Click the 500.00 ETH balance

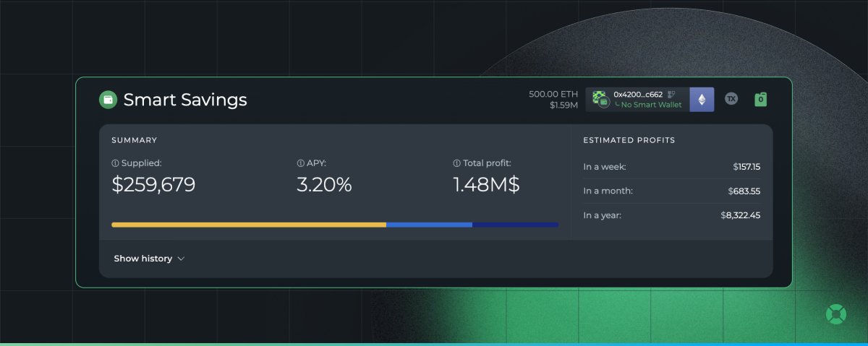pos(553,94)
